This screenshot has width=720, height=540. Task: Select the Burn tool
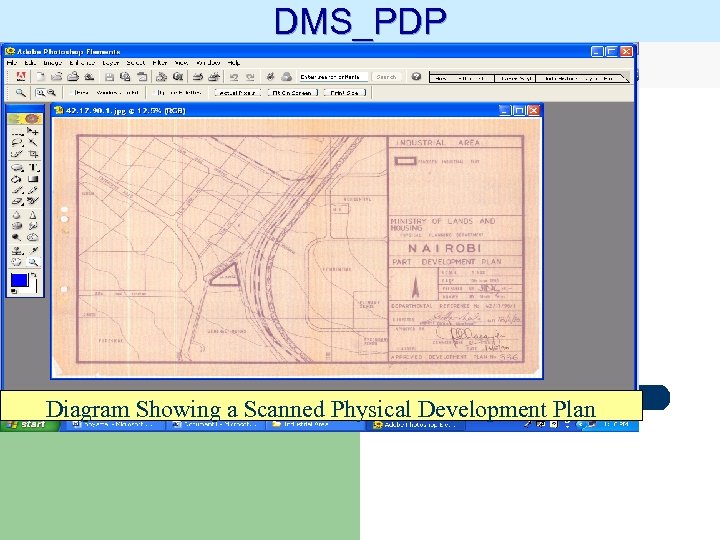(33, 237)
